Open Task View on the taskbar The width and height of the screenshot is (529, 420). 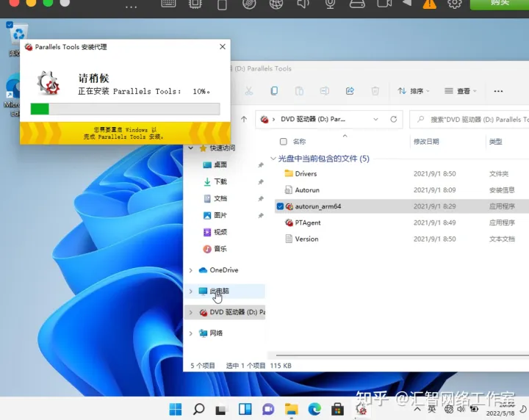tap(221, 410)
